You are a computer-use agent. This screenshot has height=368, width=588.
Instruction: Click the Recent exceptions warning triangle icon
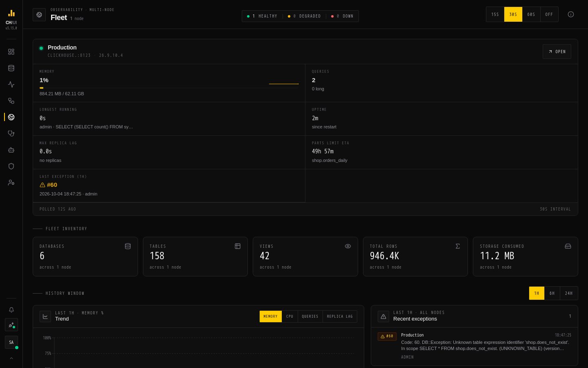[x=383, y=316]
